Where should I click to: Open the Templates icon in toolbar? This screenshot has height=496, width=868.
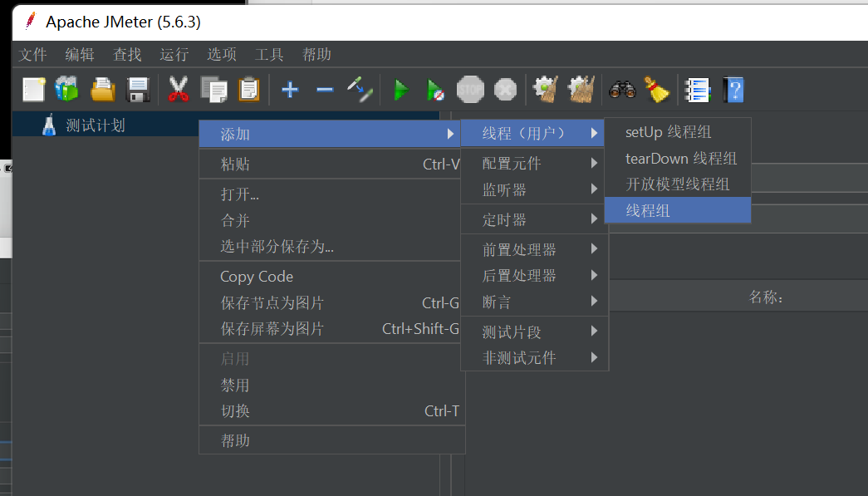click(x=67, y=89)
